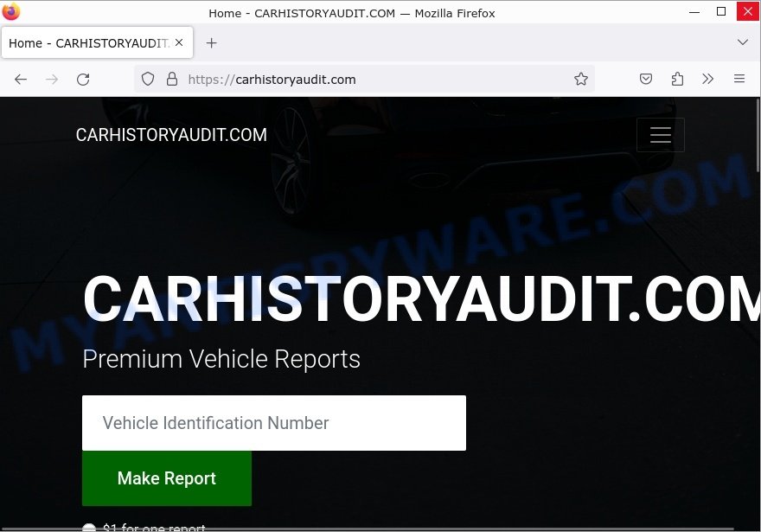Save page to Pocket
The image size is (761, 532).
[x=645, y=79]
